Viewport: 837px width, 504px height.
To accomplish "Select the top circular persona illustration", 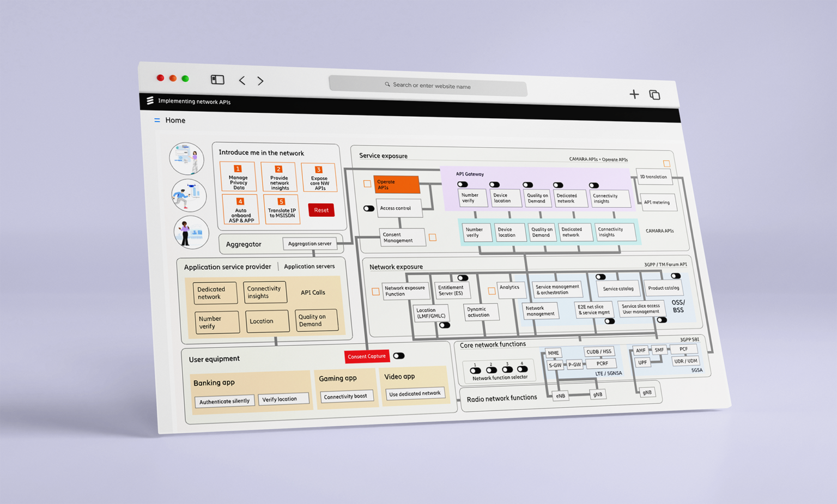I will pyautogui.click(x=187, y=159).
